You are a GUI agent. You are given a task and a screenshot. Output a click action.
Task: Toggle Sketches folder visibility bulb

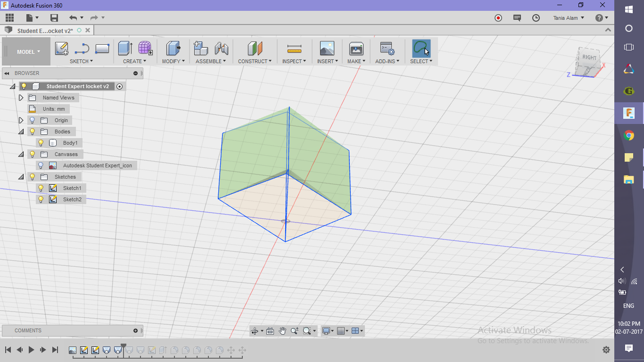[32, 177]
